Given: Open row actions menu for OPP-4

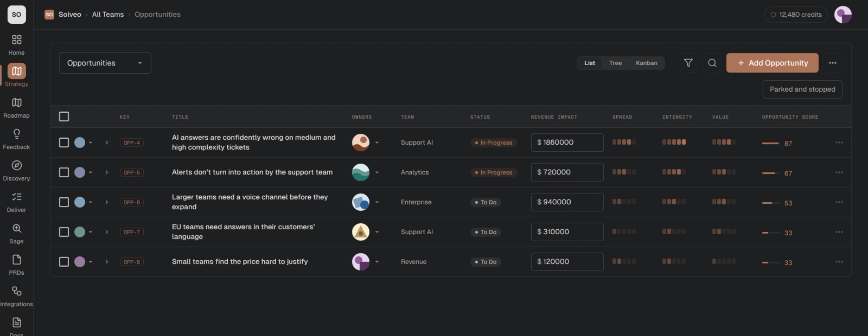Looking at the screenshot, I should pos(839,143).
